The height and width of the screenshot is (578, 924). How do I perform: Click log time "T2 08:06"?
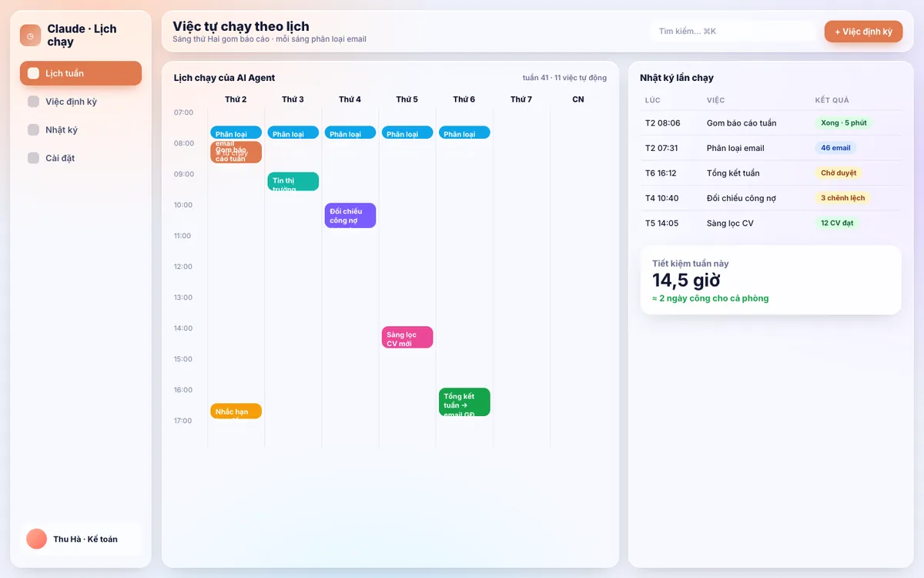click(662, 123)
